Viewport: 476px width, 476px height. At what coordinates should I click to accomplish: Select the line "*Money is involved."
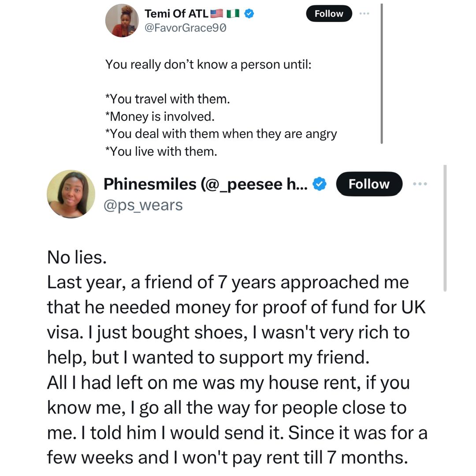pyautogui.click(x=160, y=116)
